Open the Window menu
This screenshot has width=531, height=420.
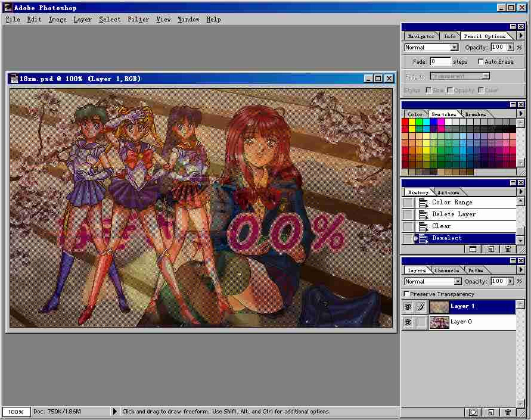[188, 20]
